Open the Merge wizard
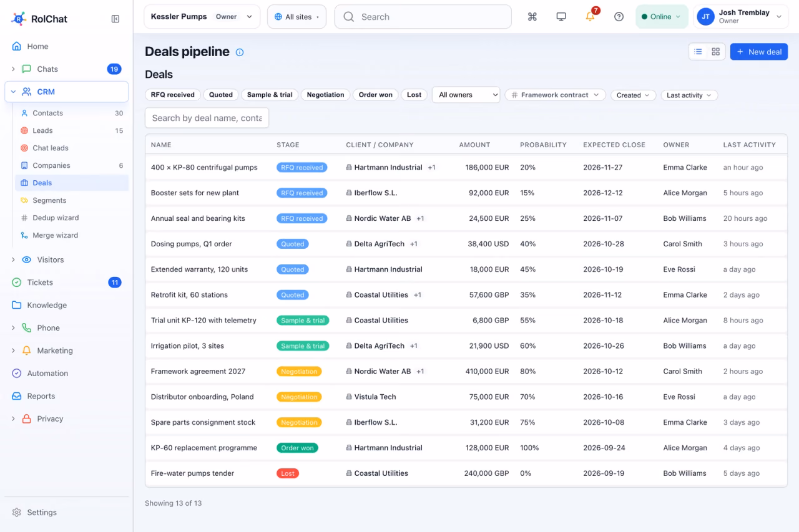The width and height of the screenshot is (799, 532). point(72,235)
